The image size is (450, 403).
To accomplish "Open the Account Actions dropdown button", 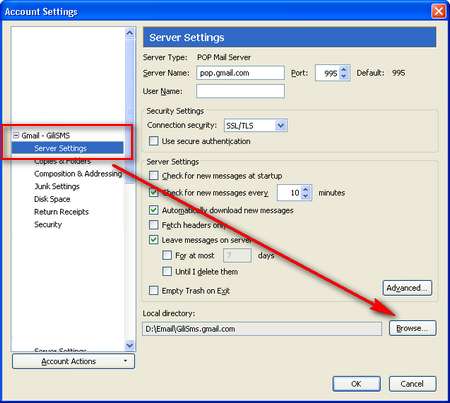I will click(x=73, y=361).
